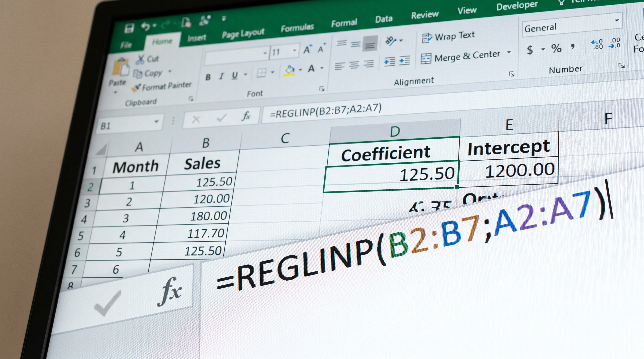Open the Merge & Center dropdown arrow
This screenshot has height=359, width=644.
[x=509, y=52]
